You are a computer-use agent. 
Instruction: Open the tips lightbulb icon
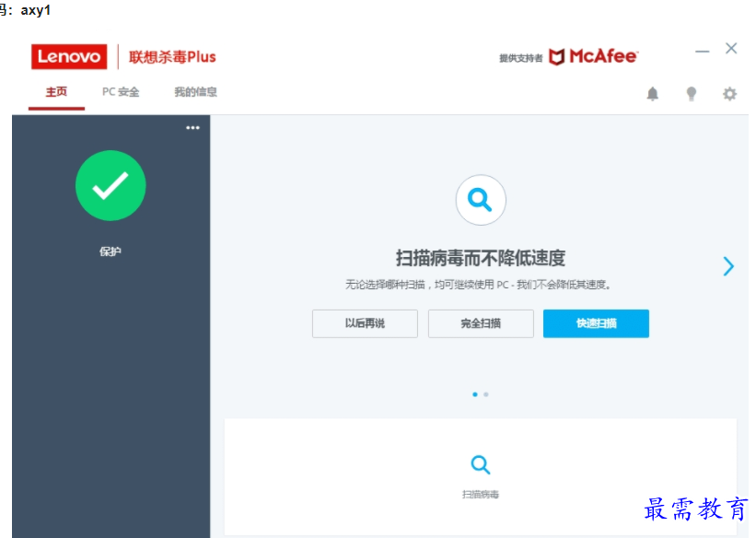point(691,94)
